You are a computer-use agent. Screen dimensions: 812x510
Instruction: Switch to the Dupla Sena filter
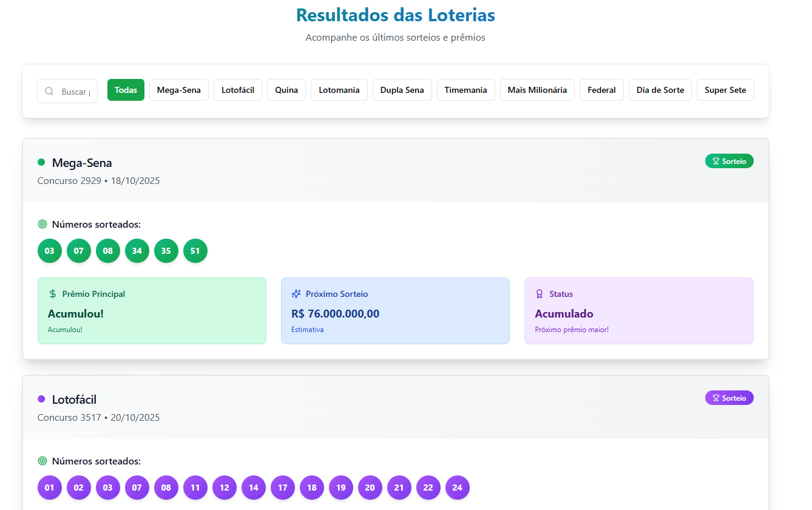click(402, 90)
